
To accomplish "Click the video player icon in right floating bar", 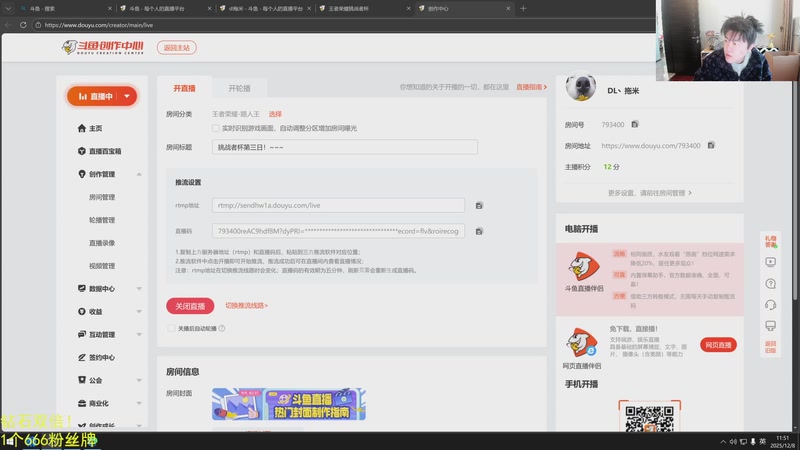I will [x=770, y=262].
